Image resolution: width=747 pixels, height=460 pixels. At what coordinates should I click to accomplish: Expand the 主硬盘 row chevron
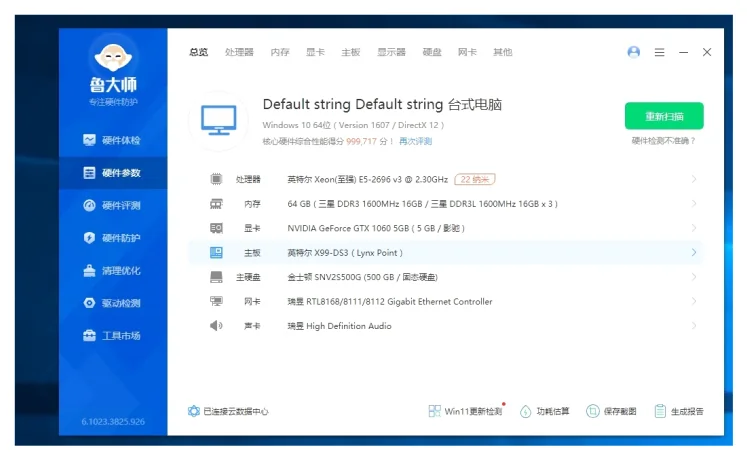click(694, 277)
